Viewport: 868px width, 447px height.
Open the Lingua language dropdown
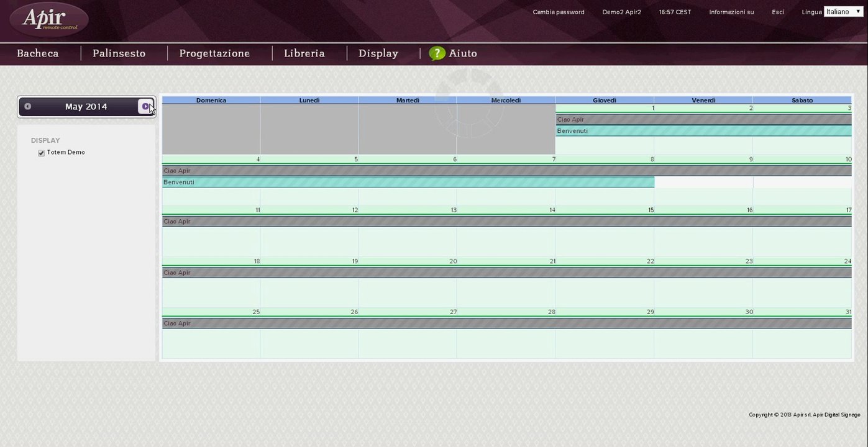843,12
